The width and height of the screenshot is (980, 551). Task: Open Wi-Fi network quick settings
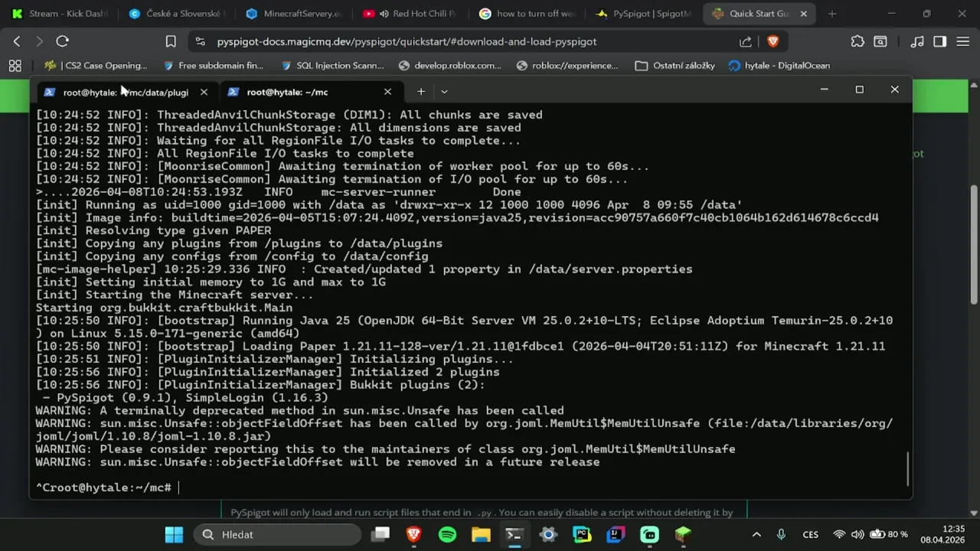click(x=839, y=534)
